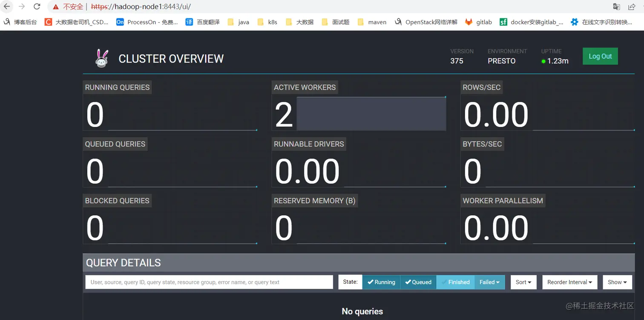Viewport: 644px width, 320px height.
Task: Click the address bar URL hadoop-node1:8443/ui/
Action: coord(141,7)
